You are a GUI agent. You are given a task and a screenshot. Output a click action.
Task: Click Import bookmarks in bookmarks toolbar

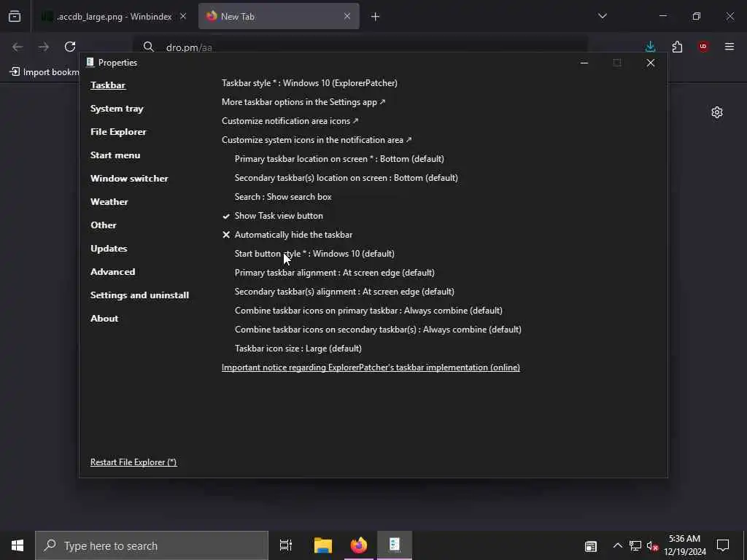[x=44, y=72]
